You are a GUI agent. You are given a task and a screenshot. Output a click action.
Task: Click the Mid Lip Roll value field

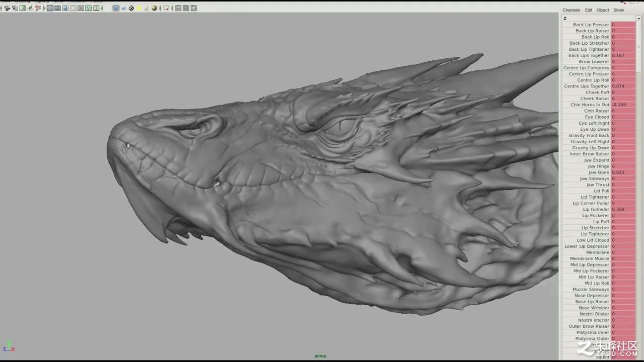[x=623, y=283]
